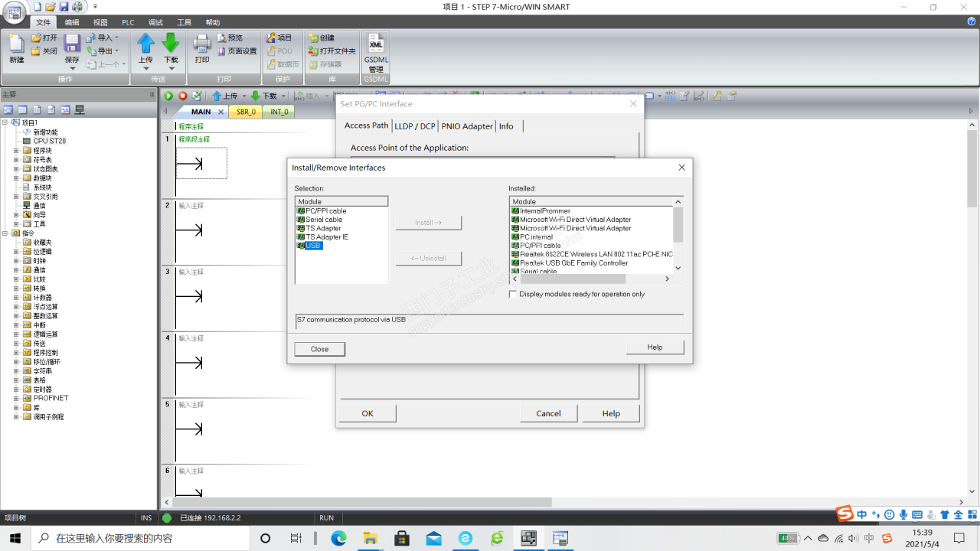
Task: Toggle 'Display modules ready for operation only' checkbox
Action: [x=514, y=294]
